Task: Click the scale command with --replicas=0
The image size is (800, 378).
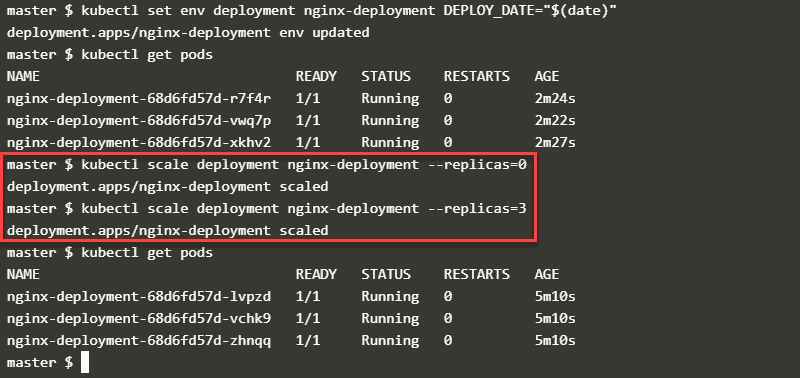Action: 266,165
